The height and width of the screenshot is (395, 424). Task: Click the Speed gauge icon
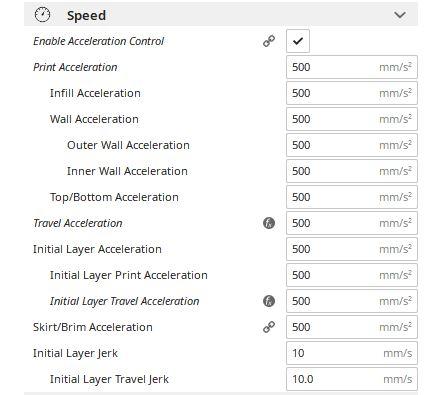[x=43, y=15]
